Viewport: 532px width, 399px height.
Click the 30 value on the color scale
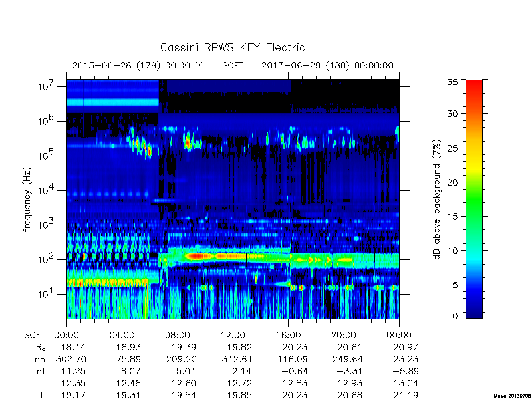[452, 114]
